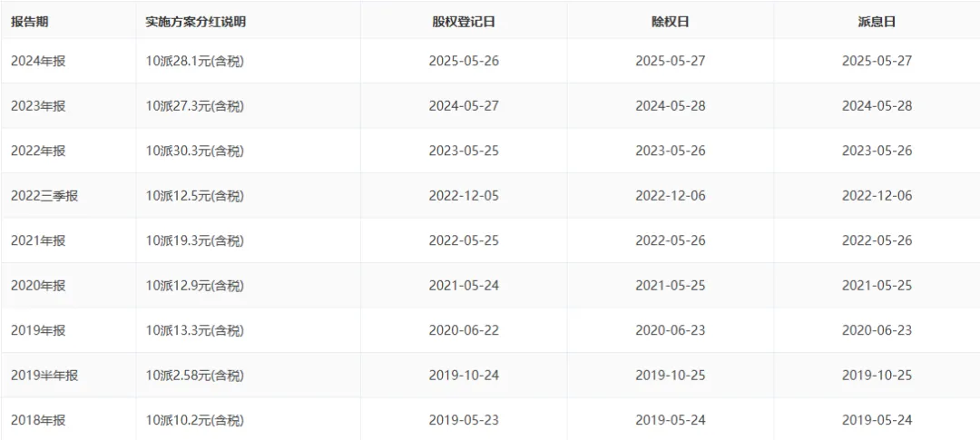Select ex-rights date 2020-06-23
The height and width of the screenshot is (440, 980).
click(x=670, y=330)
